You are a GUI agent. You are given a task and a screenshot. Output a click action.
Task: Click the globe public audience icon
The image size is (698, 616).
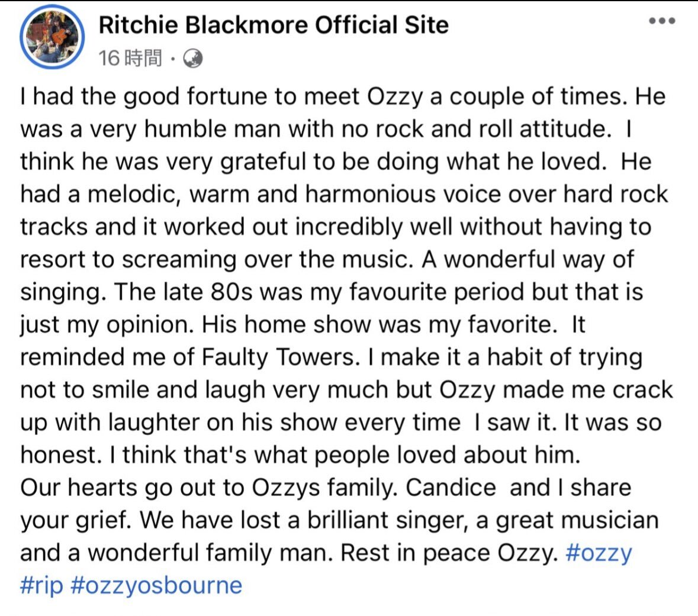coord(193,59)
